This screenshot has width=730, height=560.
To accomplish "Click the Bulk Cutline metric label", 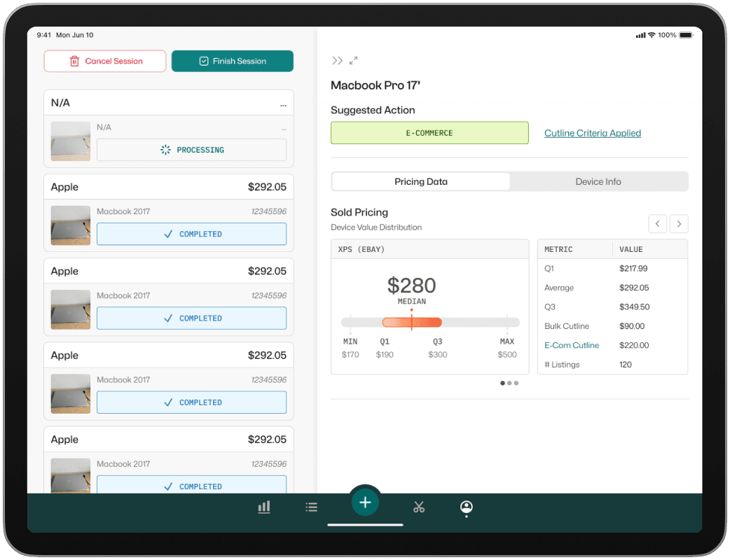I will (x=567, y=326).
